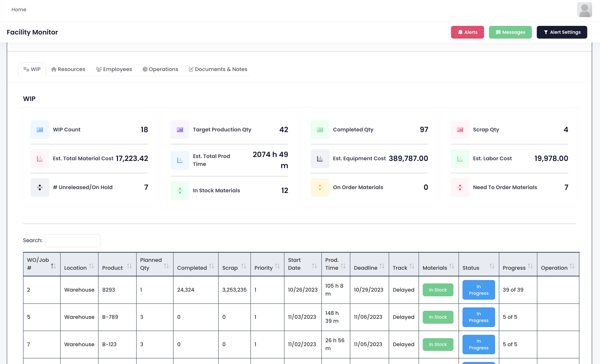Click the In Stock Materials green icon
The height and width of the screenshot is (364, 600).
pos(180,190)
